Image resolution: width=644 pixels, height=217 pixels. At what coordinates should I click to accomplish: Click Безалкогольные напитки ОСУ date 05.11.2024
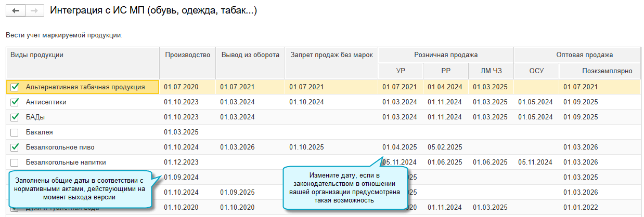coord(535,162)
